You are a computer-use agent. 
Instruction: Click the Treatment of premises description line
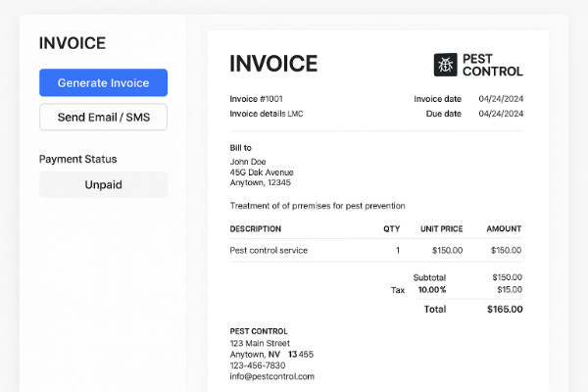(318, 206)
